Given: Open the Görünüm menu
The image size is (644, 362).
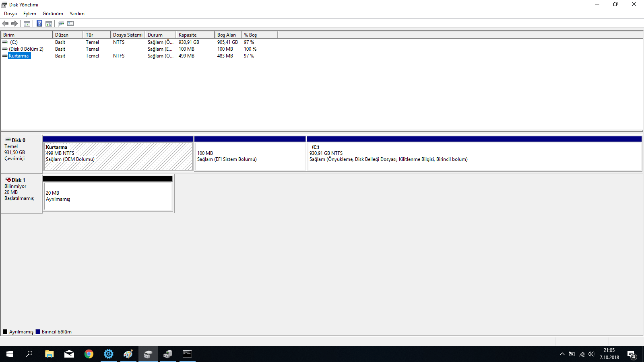Looking at the screenshot, I should click(53, 14).
